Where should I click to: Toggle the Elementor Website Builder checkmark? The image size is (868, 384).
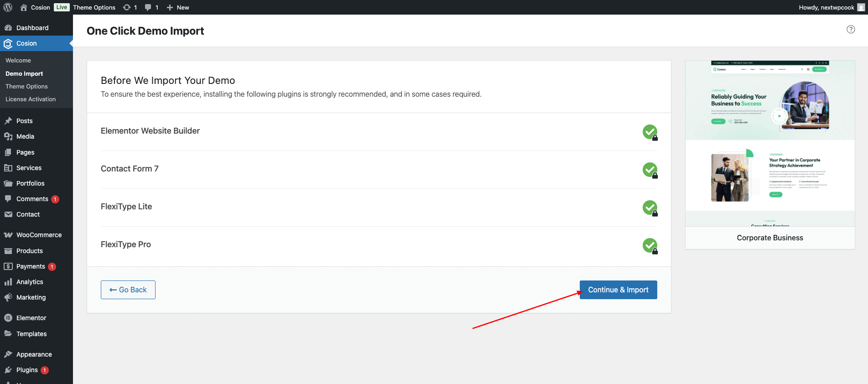pos(650,132)
